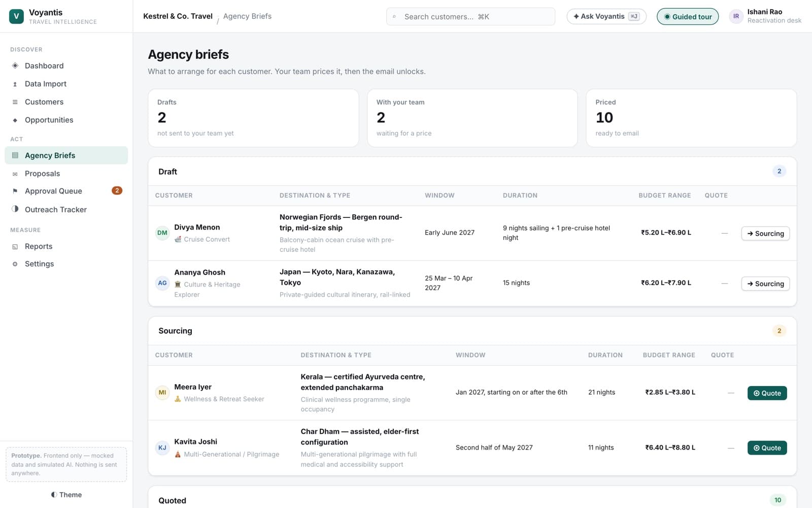Click the Outreach Tracker half-circle icon

15,209
